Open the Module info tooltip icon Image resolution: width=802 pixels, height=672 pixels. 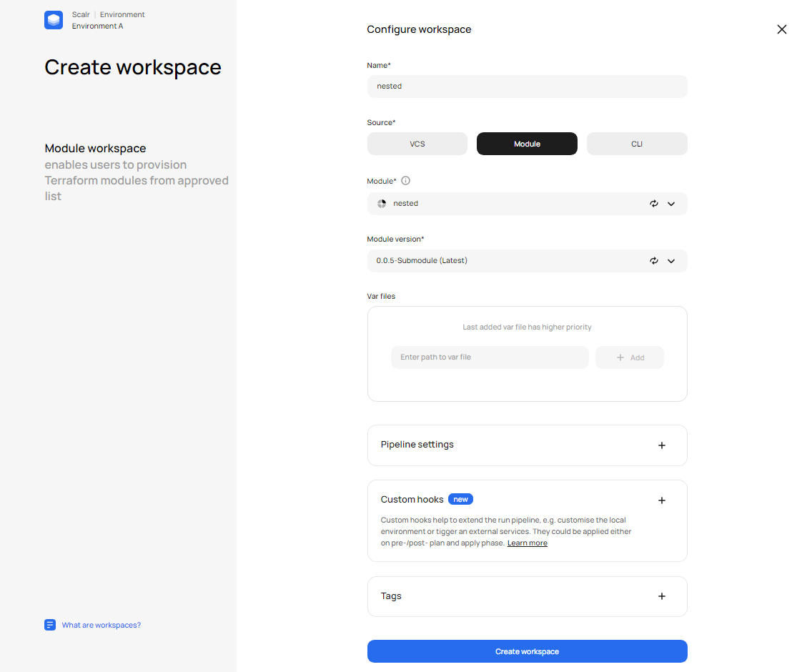[405, 181]
